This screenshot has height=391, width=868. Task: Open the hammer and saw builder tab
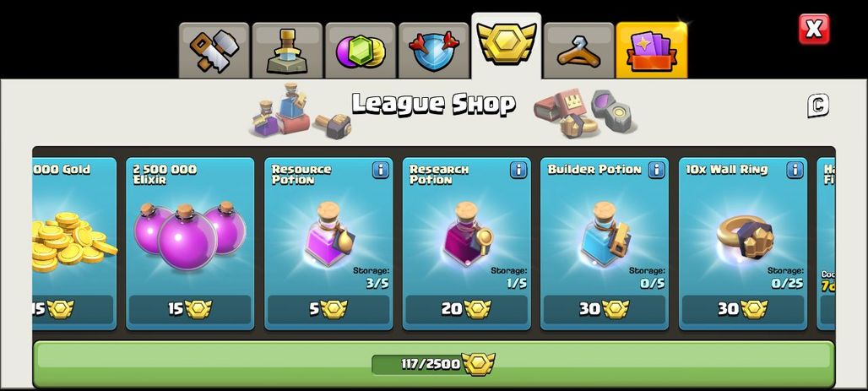pyautogui.click(x=214, y=51)
